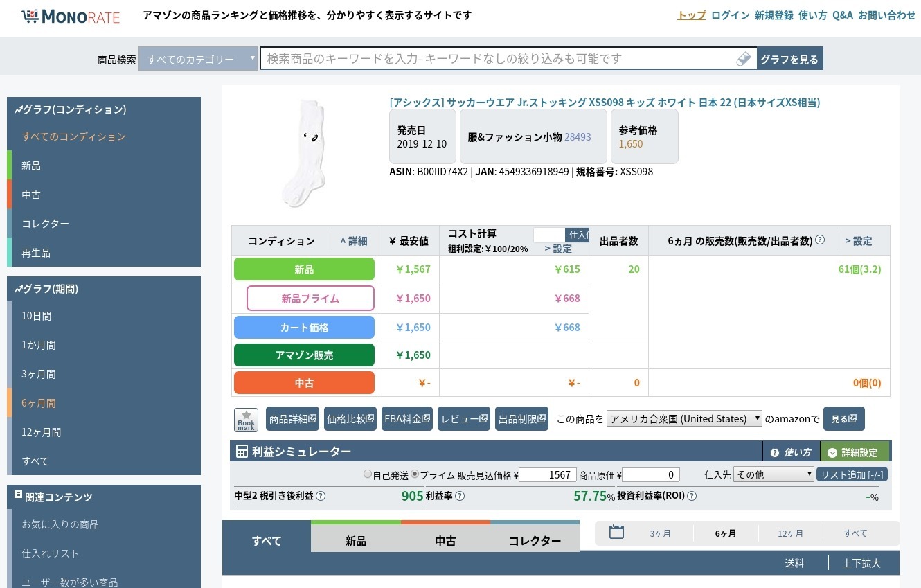Open the 価格比較 button

[x=350, y=418]
